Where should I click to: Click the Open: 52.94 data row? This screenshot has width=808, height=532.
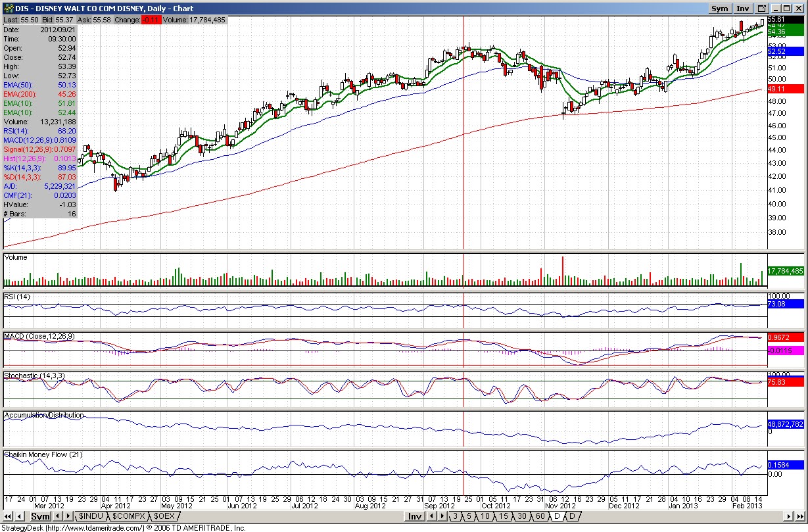pyautogui.click(x=41, y=48)
